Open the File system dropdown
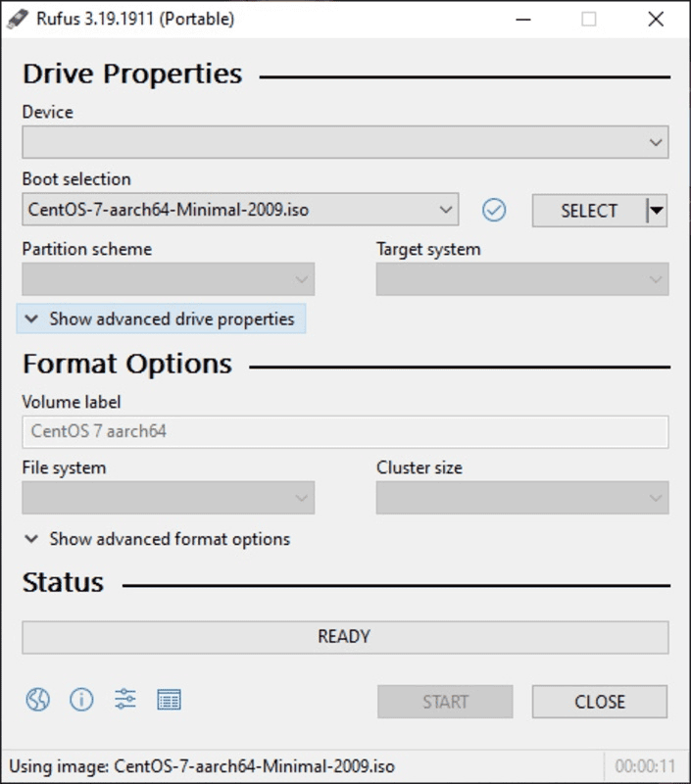 coord(168,498)
